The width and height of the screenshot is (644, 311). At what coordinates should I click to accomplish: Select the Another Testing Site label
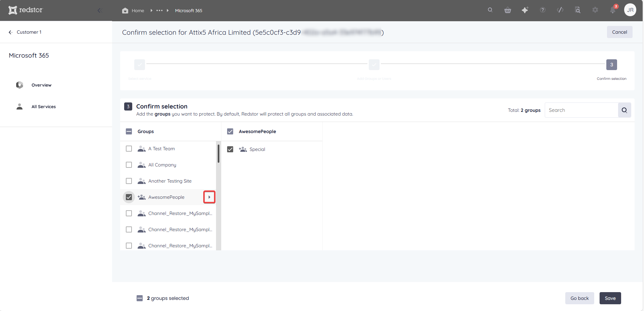170,181
